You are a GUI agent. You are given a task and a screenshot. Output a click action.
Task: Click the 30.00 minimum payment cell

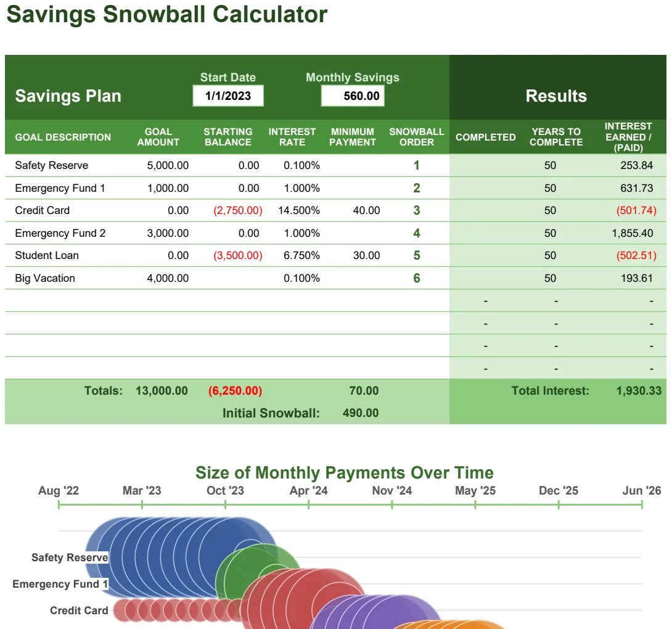point(366,255)
